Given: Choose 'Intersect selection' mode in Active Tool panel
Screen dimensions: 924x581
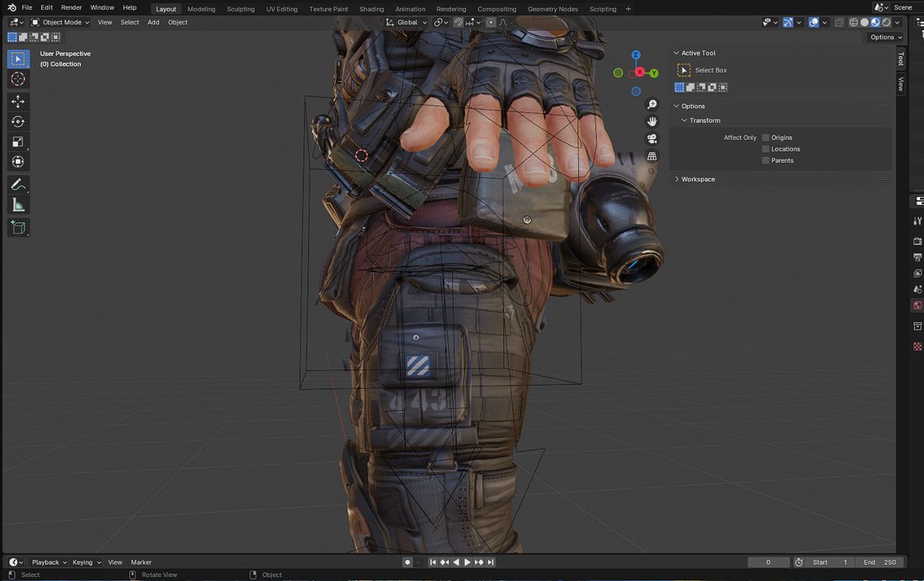Looking at the screenshot, I should pyautogui.click(x=723, y=87).
